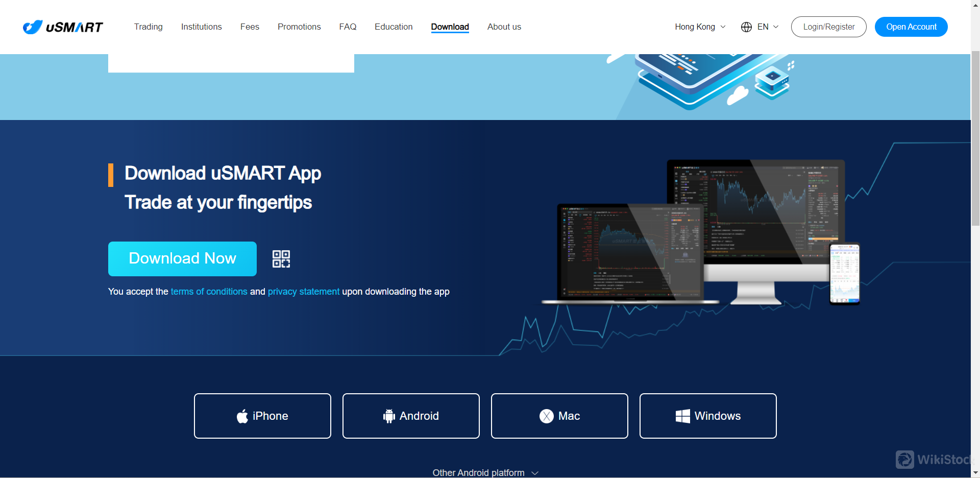This screenshot has height=478, width=980.
Task: Click the uSMART logo
Action: pos(63,27)
